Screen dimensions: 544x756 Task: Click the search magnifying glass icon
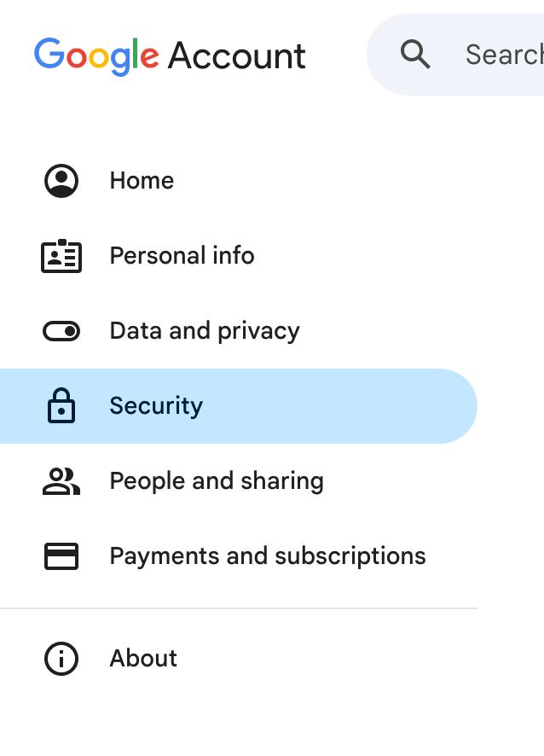pyautogui.click(x=415, y=54)
